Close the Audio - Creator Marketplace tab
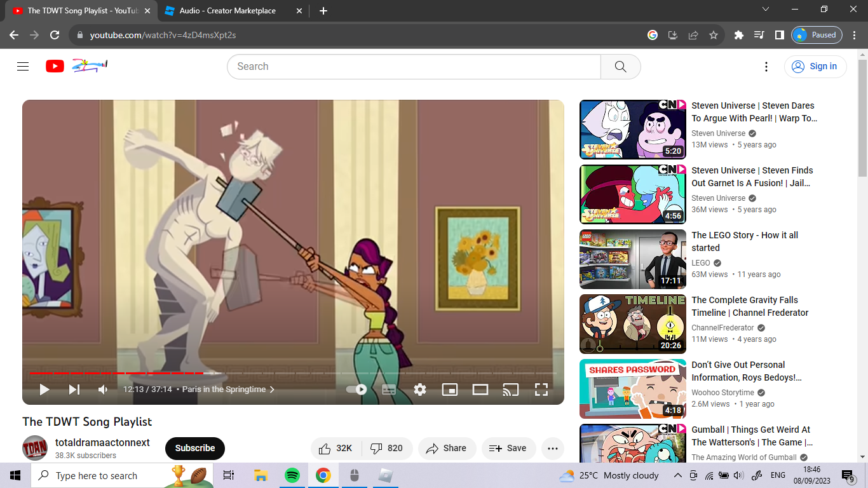Image resolution: width=868 pixels, height=488 pixels. tap(299, 11)
